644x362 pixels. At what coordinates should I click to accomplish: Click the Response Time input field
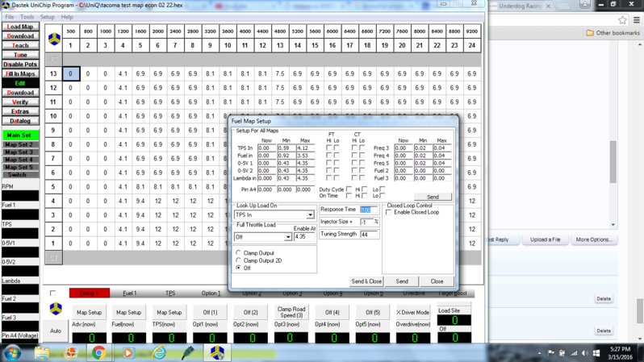tap(369, 210)
